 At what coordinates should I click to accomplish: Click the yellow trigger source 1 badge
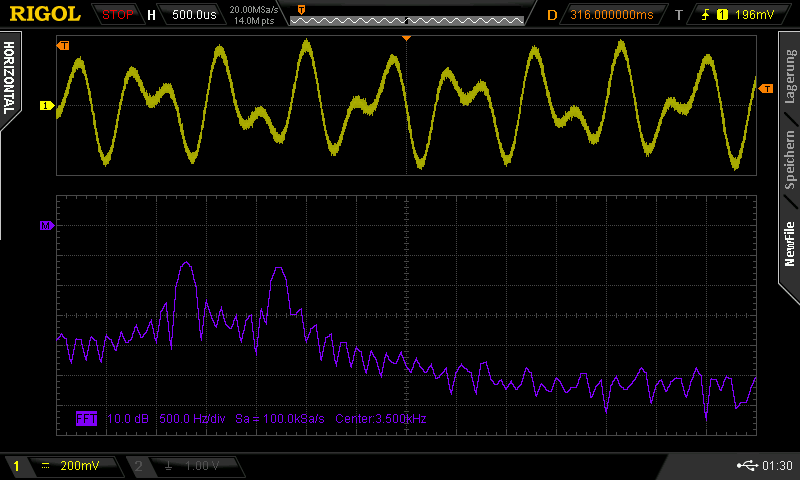722,15
